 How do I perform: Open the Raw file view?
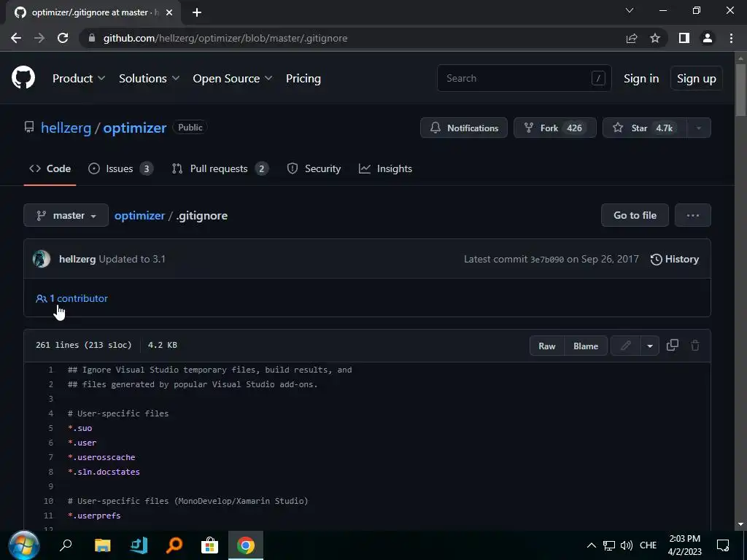[547, 346]
